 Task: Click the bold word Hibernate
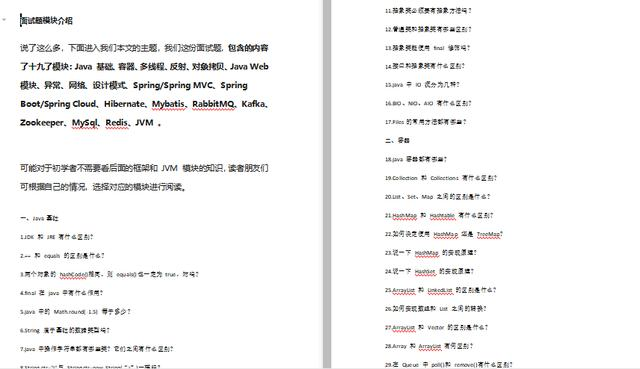(x=124, y=104)
